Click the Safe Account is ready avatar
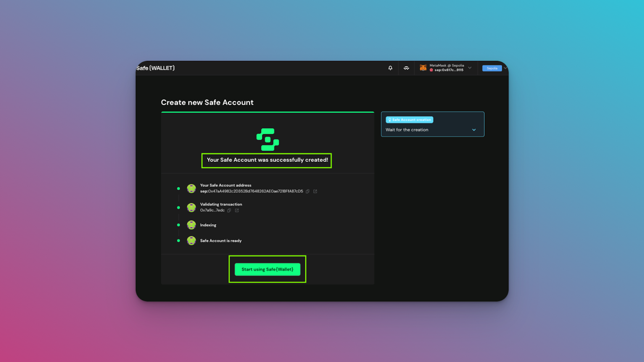This screenshot has width=644, height=362. 191,240
